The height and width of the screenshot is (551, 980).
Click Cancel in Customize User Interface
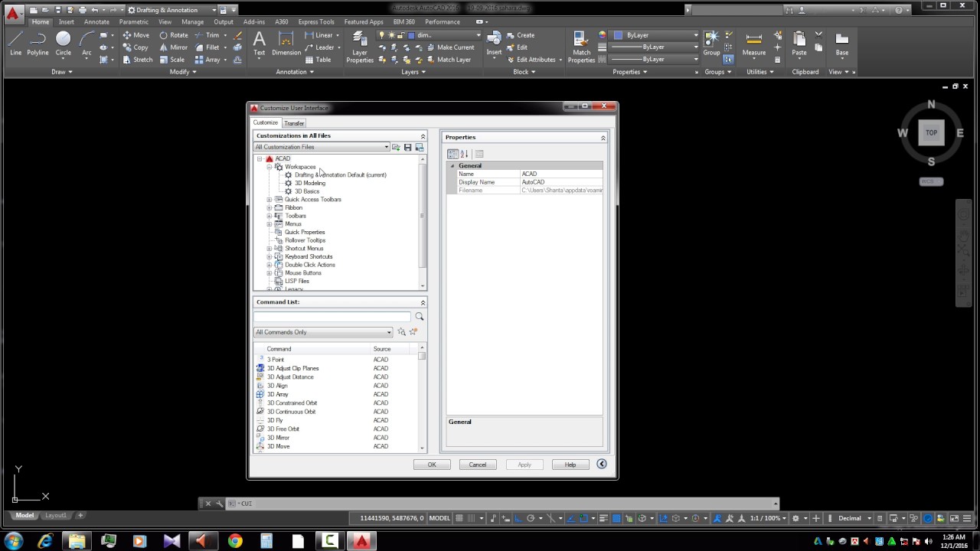(x=478, y=465)
